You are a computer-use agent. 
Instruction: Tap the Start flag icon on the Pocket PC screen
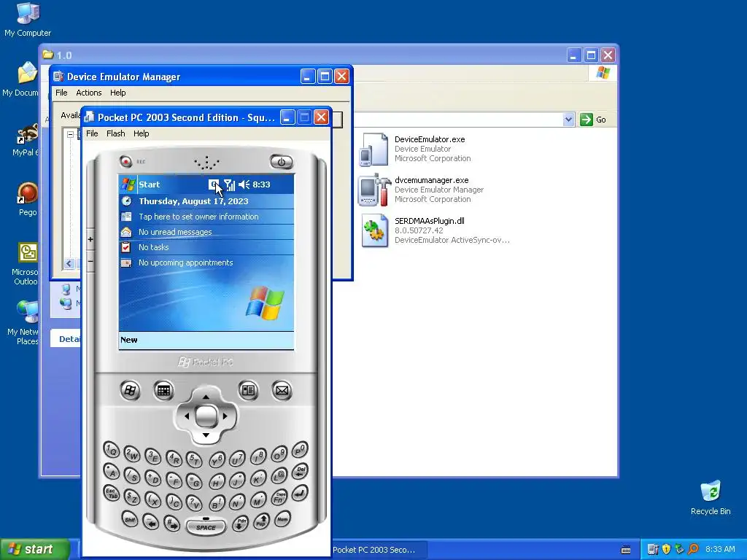pos(128,184)
